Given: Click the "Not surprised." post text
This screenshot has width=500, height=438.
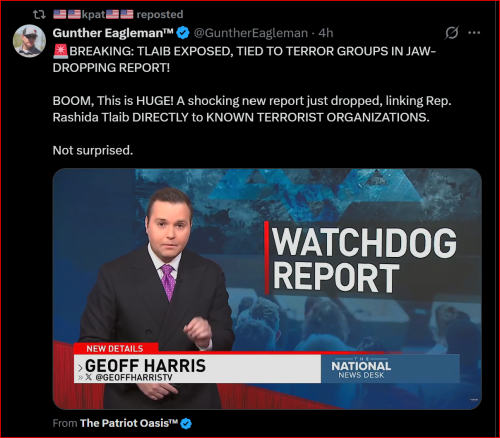Looking at the screenshot, I should coord(93,150).
